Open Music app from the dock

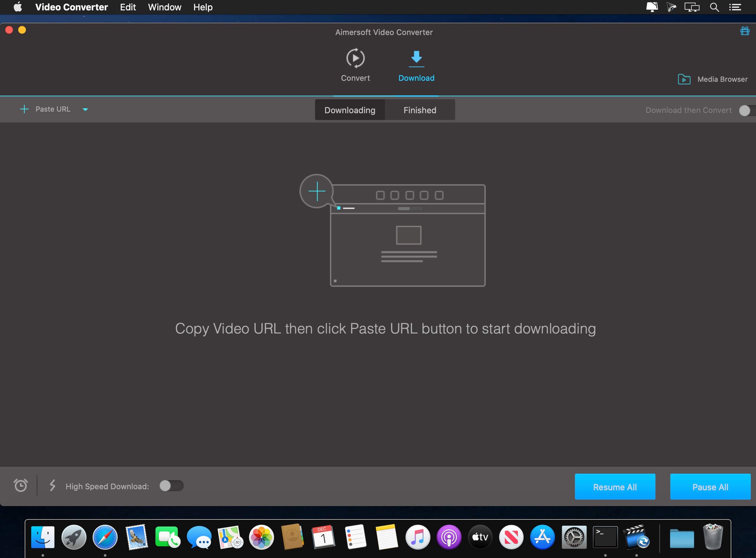[418, 537]
